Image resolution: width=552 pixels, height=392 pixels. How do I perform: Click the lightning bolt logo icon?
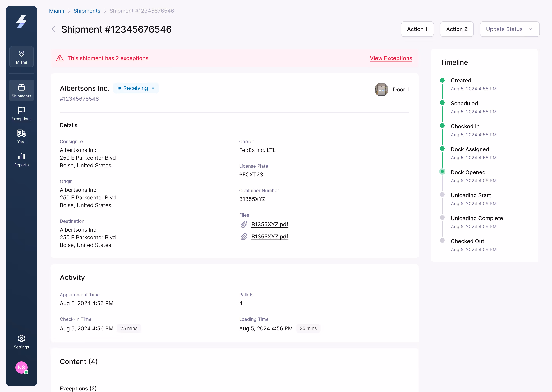[21, 22]
